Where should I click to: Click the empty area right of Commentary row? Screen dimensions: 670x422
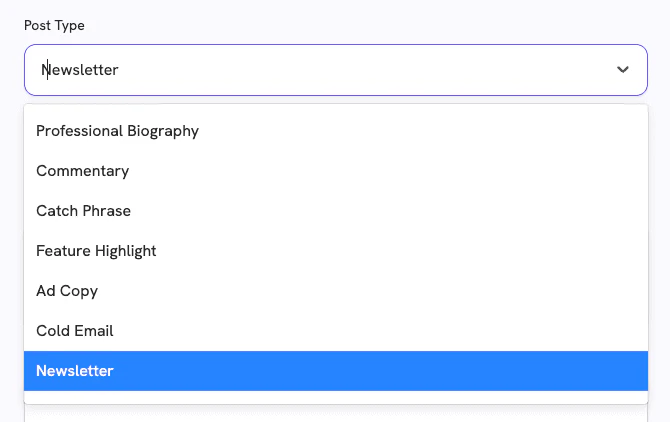click(x=400, y=171)
